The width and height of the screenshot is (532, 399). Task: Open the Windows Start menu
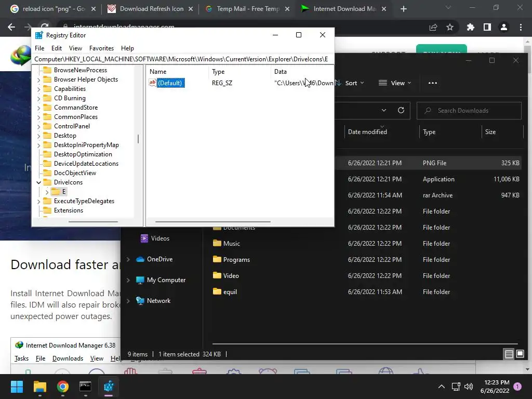click(x=17, y=387)
